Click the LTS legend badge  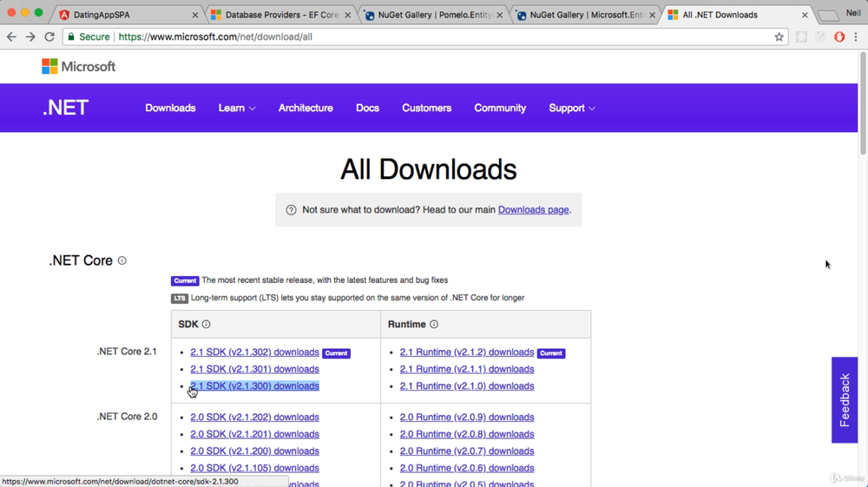[x=180, y=299]
